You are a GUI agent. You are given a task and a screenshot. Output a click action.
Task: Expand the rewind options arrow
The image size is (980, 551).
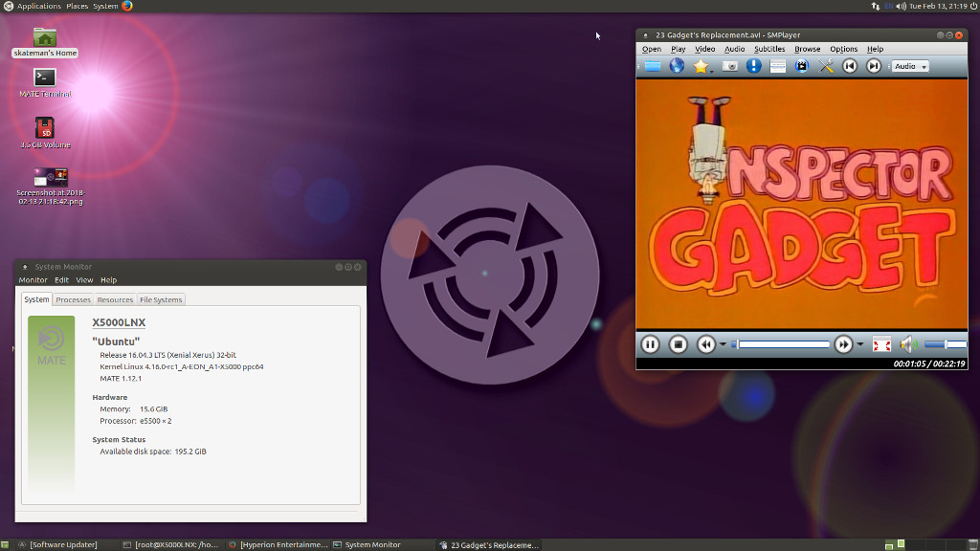(x=724, y=344)
